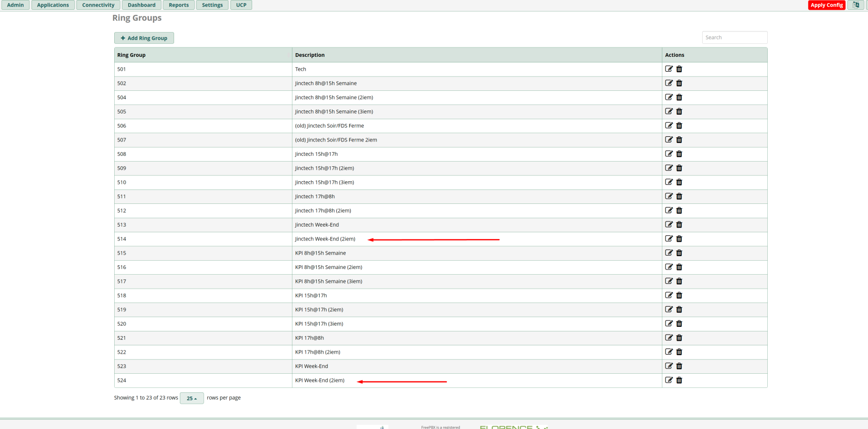Edit ring group 523 KPI Week-End

coord(669,366)
